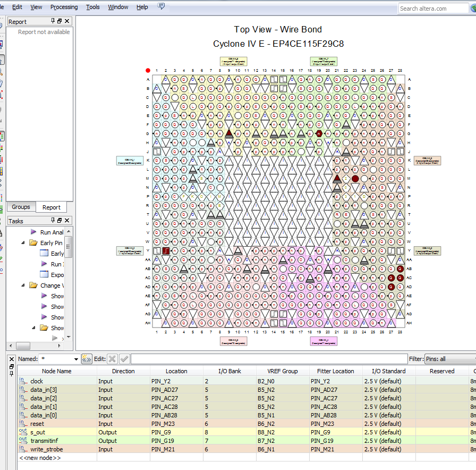Click the node finder icon beside Named field
476x470 pixels.
click(x=87, y=359)
